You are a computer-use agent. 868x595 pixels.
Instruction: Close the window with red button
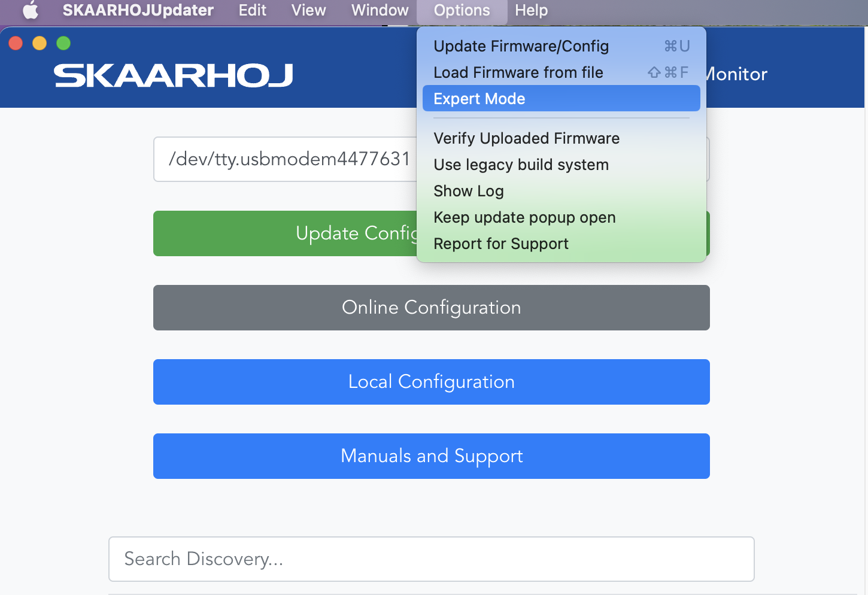coord(16,43)
